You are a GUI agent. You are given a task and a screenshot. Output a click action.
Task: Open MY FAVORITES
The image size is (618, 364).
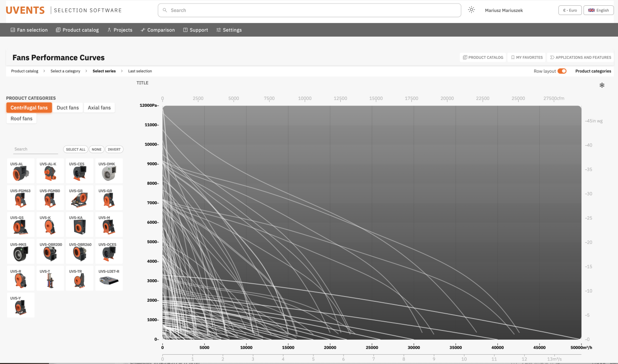(527, 57)
